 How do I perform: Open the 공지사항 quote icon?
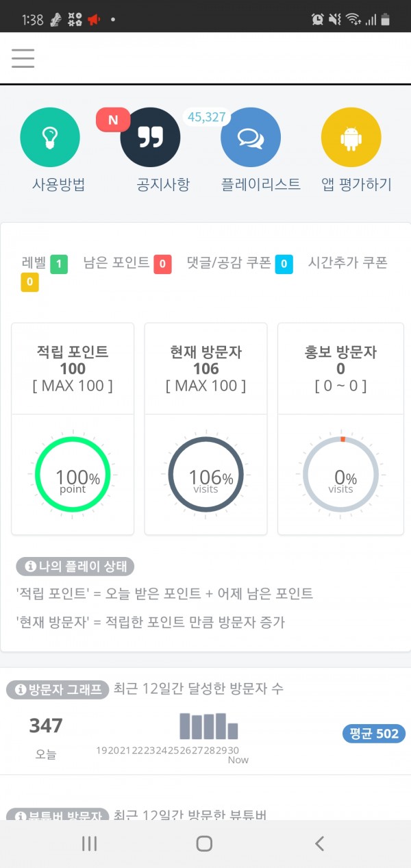pyautogui.click(x=150, y=138)
